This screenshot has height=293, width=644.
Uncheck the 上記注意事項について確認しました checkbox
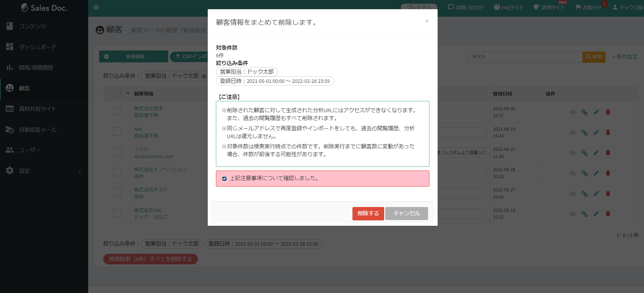(x=224, y=178)
